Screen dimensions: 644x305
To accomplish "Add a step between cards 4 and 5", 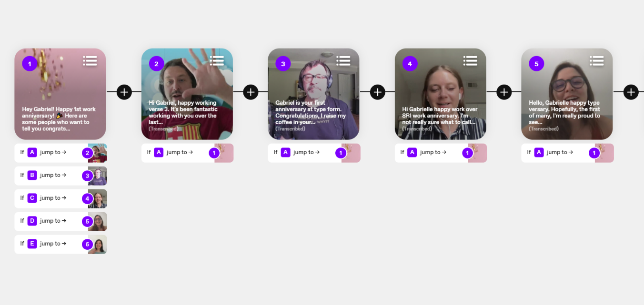I will point(504,92).
